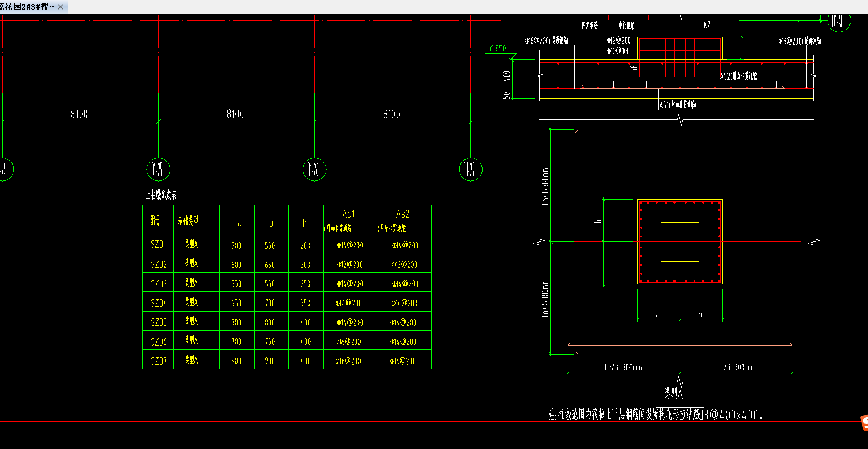The image size is (868, 449).
Task: Select value 700 in SZD4 row
Action: [270, 303]
